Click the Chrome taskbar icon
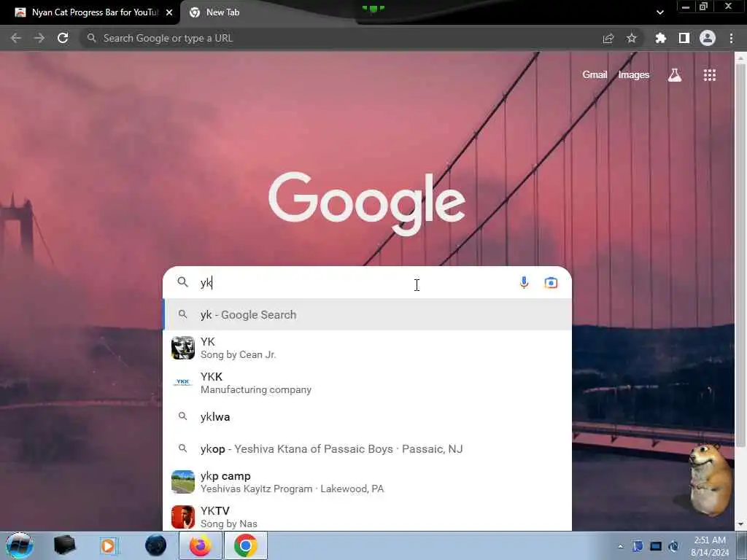The width and height of the screenshot is (747, 560). pos(245,545)
